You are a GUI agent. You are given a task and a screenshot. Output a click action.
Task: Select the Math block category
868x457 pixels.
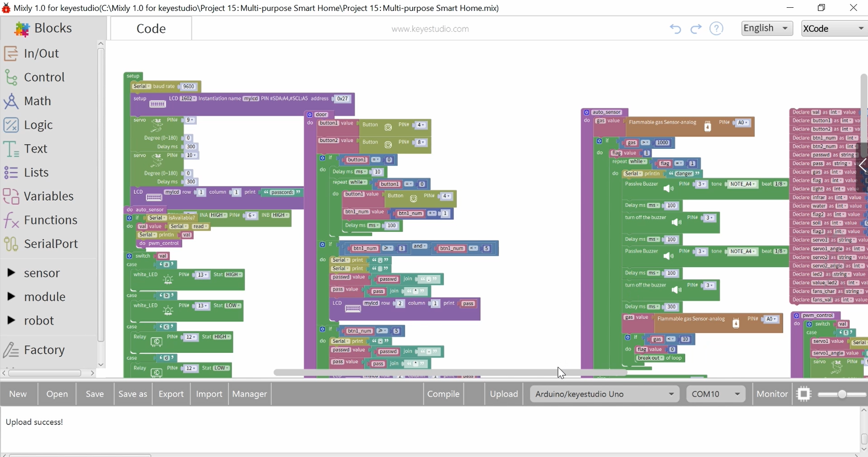(x=37, y=101)
